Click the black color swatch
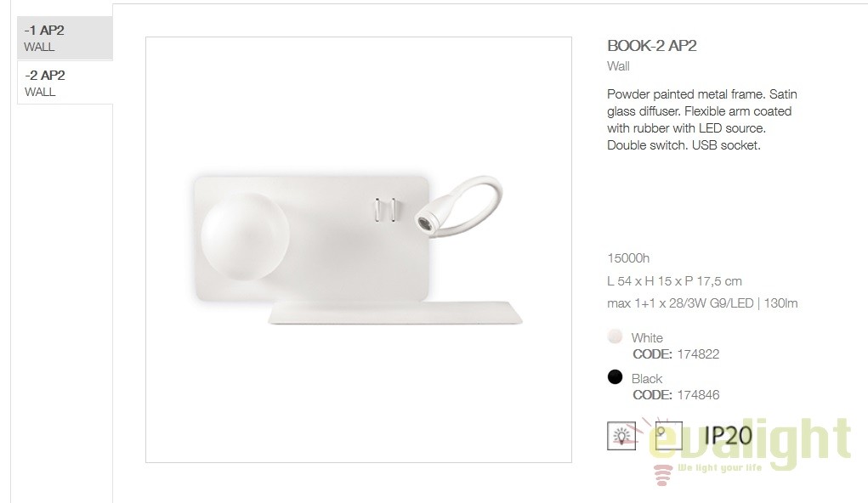 pos(615,377)
